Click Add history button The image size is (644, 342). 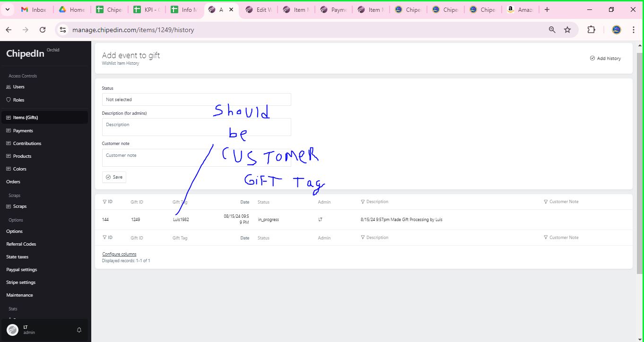606,59
